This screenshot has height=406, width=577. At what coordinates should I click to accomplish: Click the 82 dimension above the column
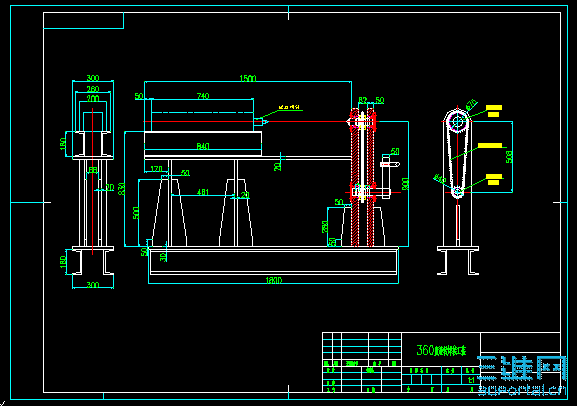[363, 100]
